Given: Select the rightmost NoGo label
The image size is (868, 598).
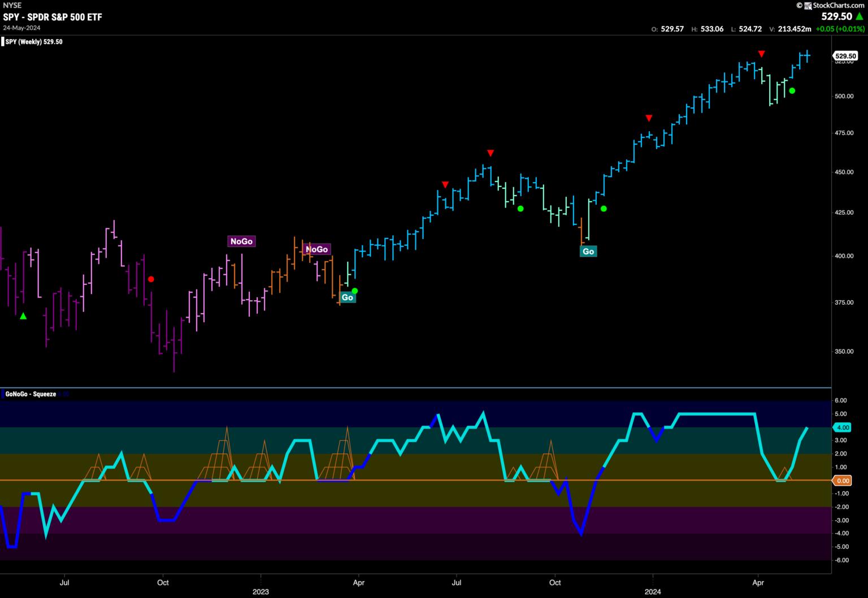Looking at the screenshot, I should pyautogui.click(x=316, y=249).
